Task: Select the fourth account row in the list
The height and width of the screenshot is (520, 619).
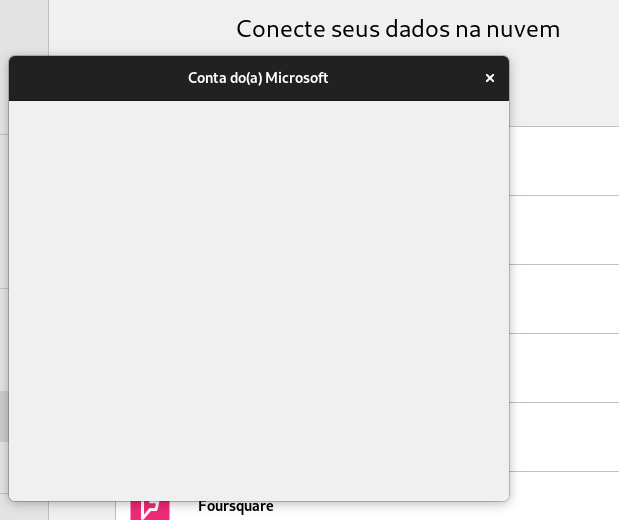Action: 563,368
